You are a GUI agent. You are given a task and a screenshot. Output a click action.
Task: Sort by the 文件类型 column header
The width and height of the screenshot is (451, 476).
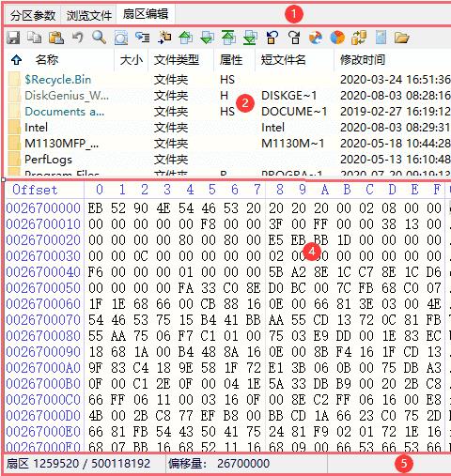[177, 59]
